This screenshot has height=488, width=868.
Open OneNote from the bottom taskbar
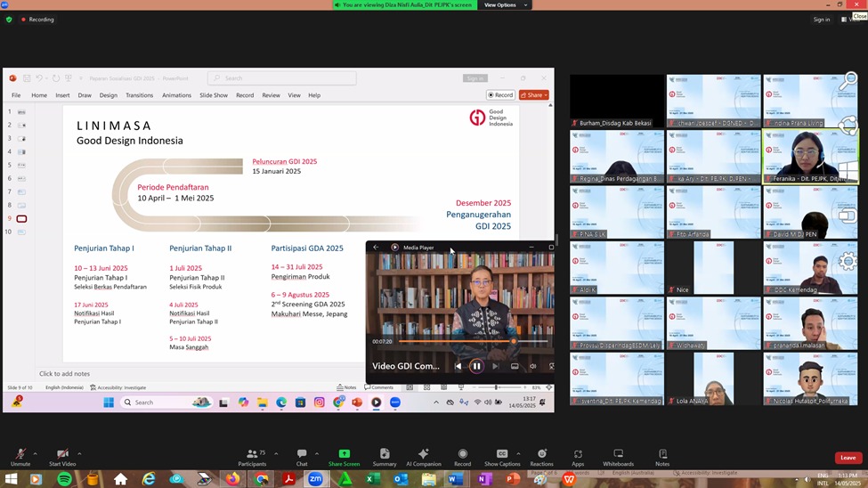click(485, 479)
